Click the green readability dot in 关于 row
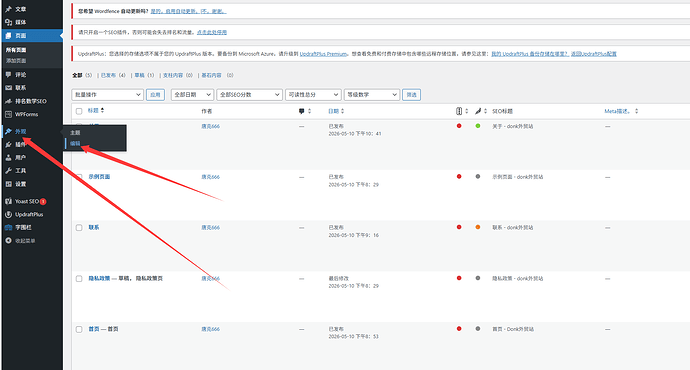This screenshot has height=370, width=690. [478, 126]
